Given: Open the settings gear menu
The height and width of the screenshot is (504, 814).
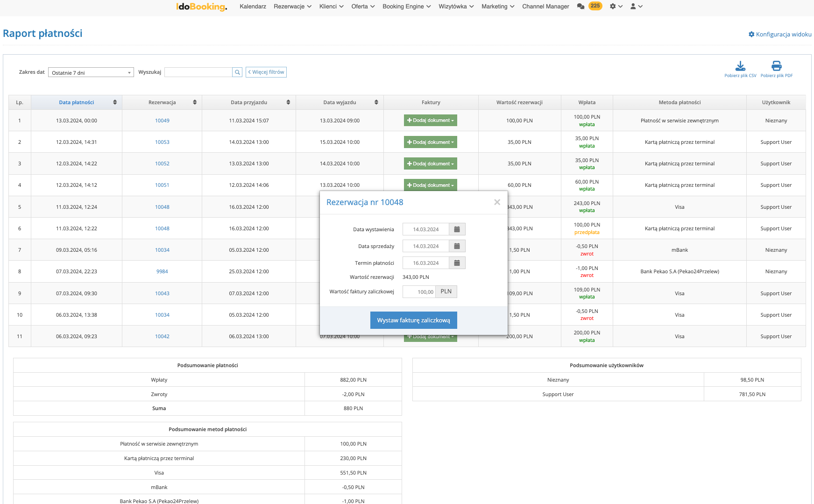Looking at the screenshot, I should click(616, 7).
